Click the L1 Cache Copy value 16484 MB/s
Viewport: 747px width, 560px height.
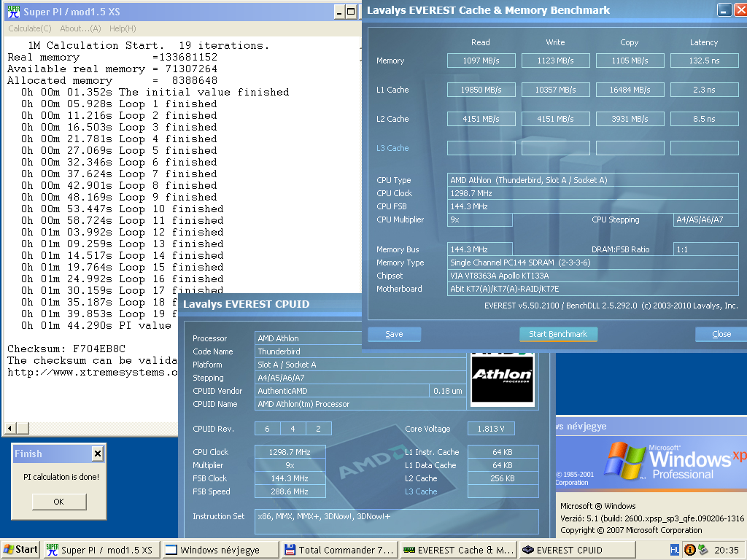630,90
